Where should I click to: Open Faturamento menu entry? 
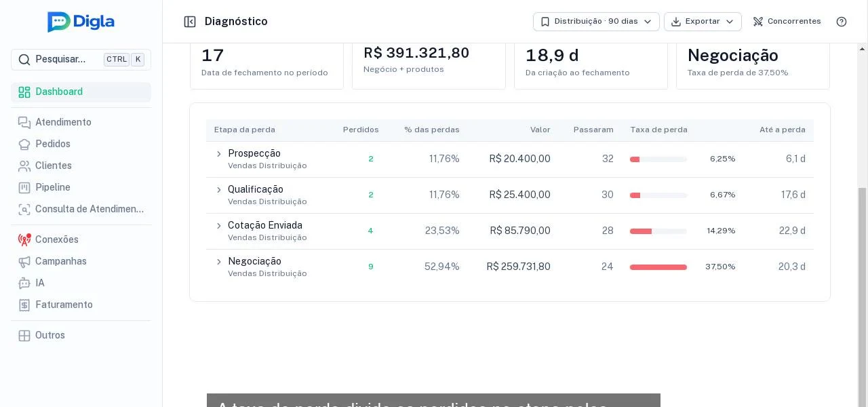pos(81,305)
